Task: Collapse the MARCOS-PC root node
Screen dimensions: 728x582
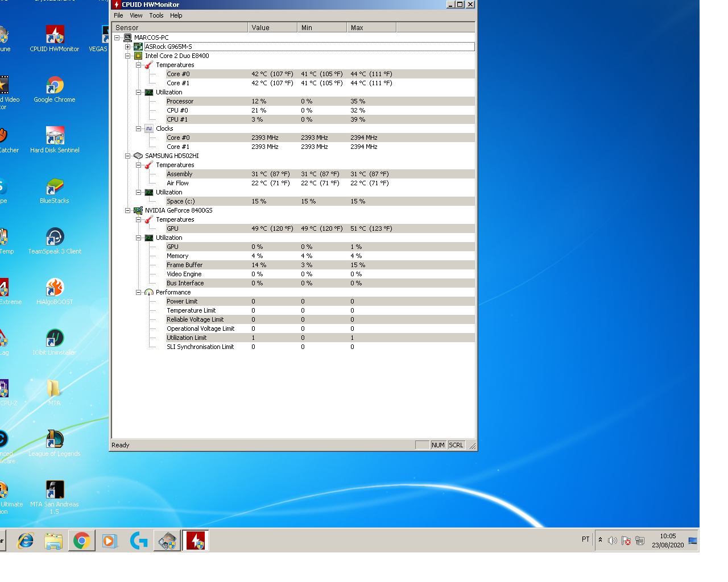Action: (117, 38)
